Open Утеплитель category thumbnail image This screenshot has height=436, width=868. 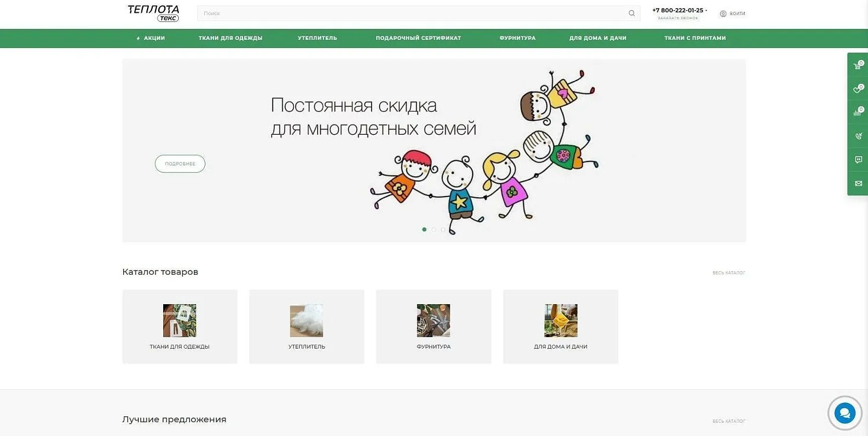point(307,320)
